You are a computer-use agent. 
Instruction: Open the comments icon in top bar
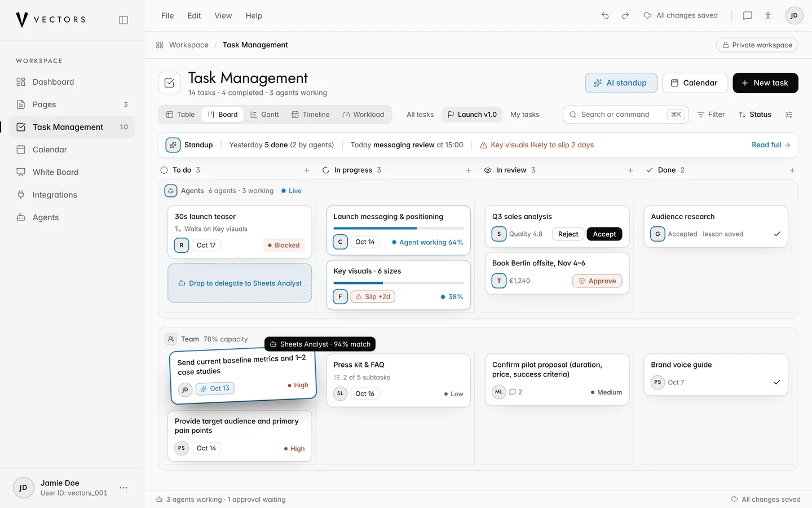pyautogui.click(x=748, y=16)
